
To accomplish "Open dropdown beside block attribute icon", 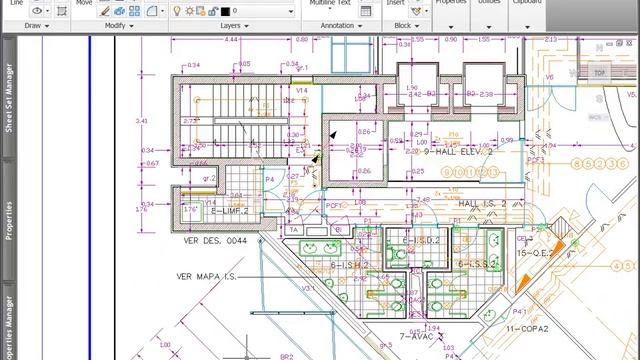I will pos(427,11).
